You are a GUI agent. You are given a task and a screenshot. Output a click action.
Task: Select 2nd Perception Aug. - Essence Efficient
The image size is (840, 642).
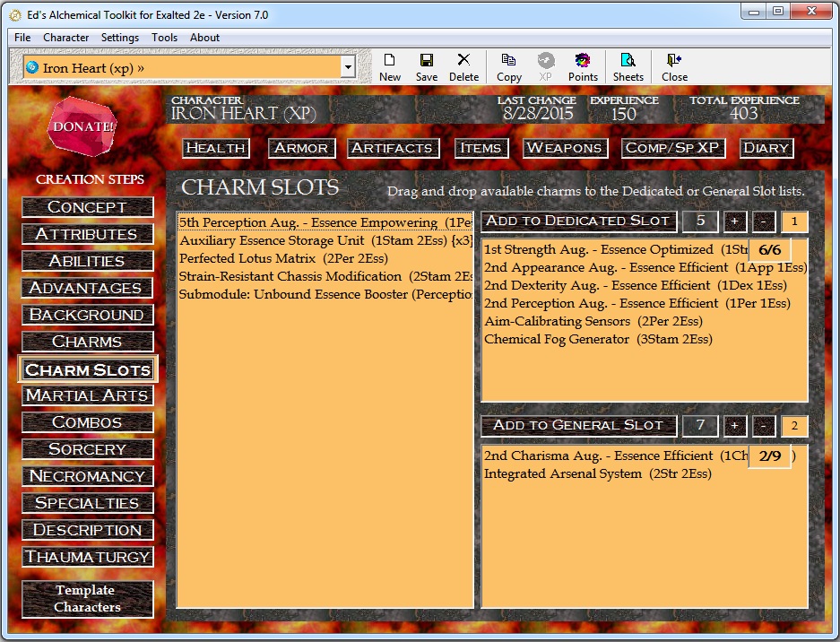[645, 303]
